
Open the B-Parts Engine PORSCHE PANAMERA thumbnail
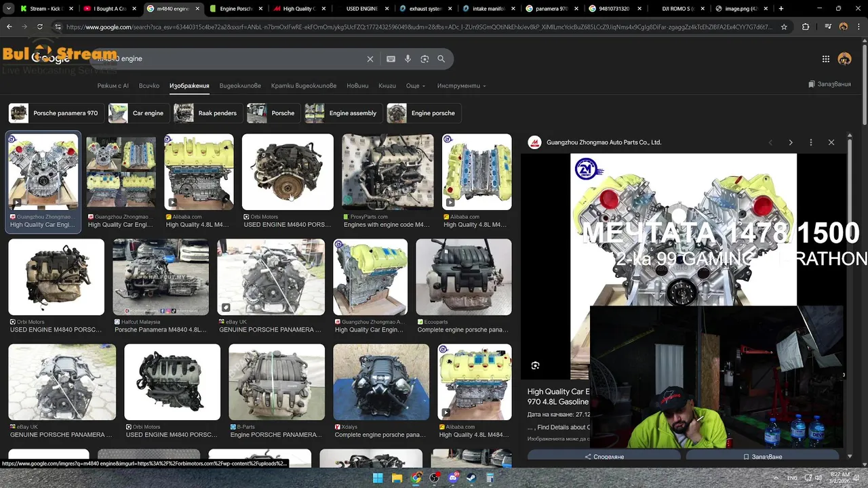(x=277, y=382)
